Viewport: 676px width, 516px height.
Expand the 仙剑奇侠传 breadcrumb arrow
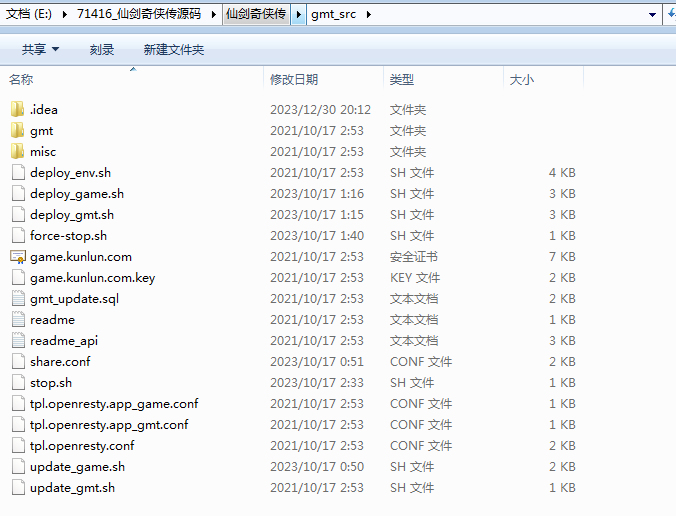pyautogui.click(x=299, y=15)
